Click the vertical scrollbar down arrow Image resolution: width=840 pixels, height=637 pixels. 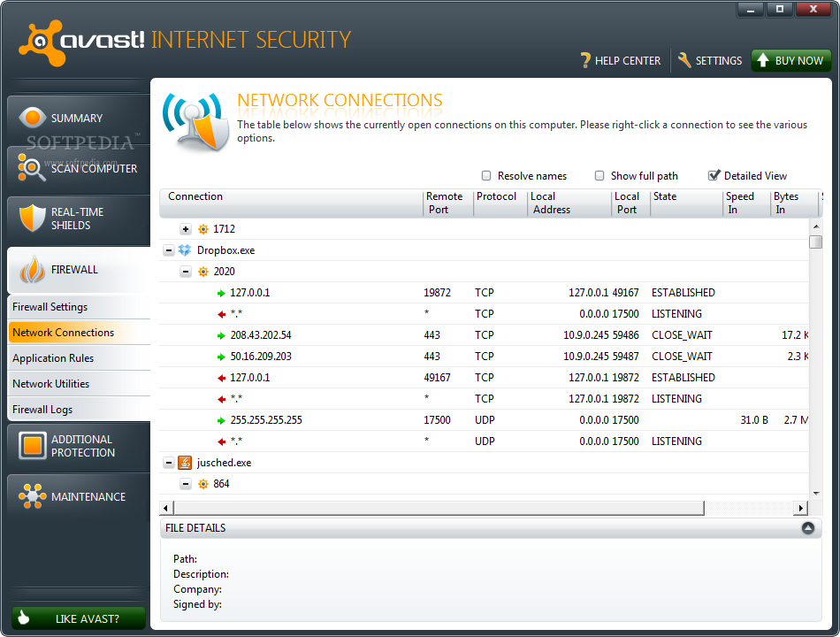coord(816,494)
